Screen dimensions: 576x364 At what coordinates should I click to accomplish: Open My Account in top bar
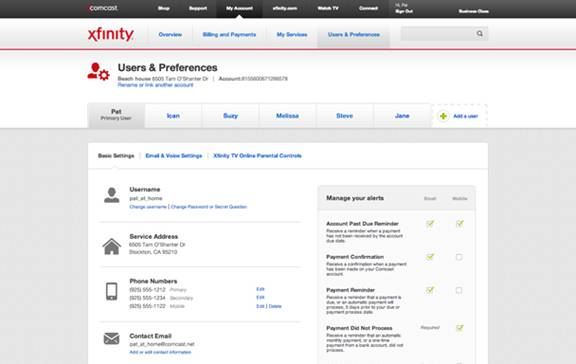[x=240, y=8]
